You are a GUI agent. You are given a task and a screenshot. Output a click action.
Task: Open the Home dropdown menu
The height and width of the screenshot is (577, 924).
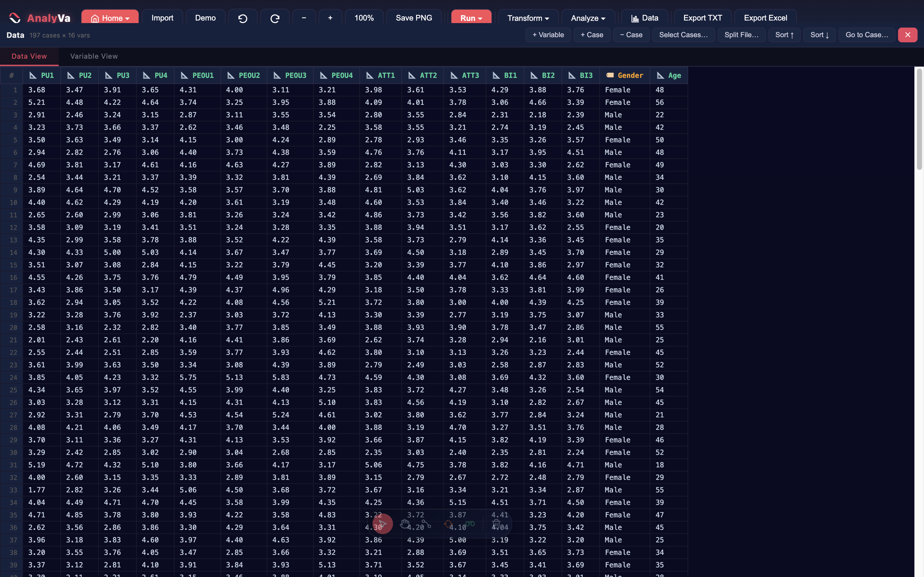(110, 18)
